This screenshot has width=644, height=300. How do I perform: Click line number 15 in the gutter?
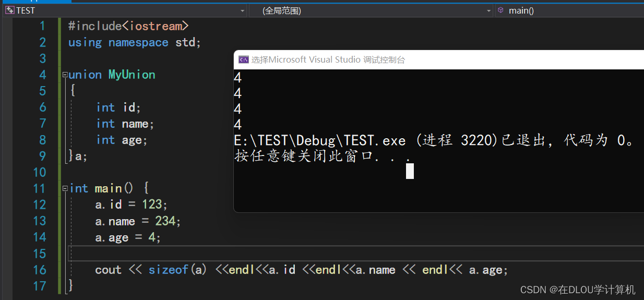[40, 254]
